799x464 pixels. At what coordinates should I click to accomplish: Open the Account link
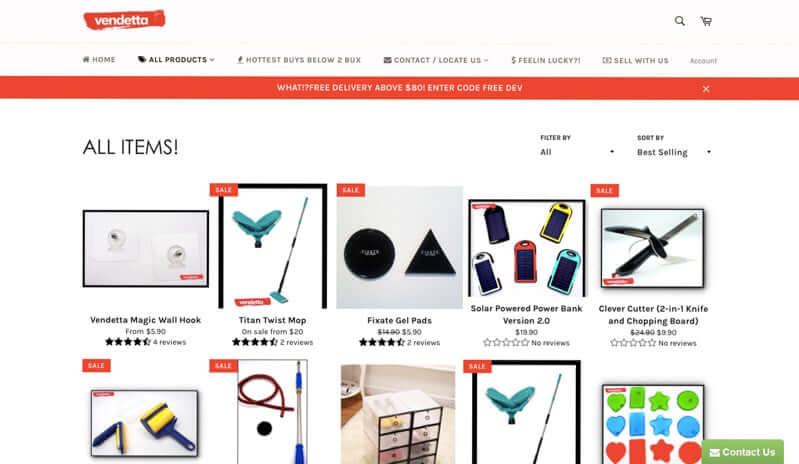[x=703, y=61]
